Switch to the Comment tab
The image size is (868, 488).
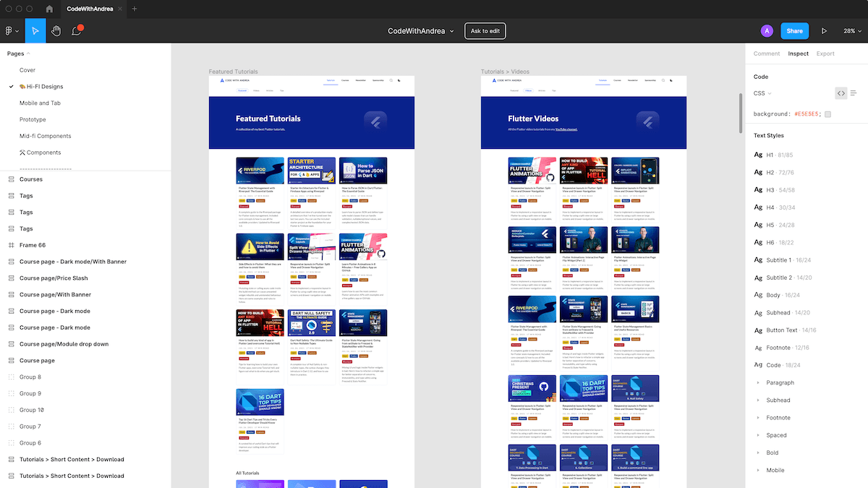(x=767, y=53)
